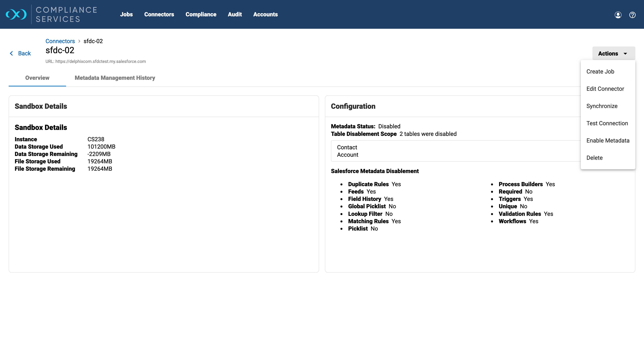Run Test Connection from menu
Image resolution: width=644 pixels, height=363 pixels.
[x=607, y=123]
